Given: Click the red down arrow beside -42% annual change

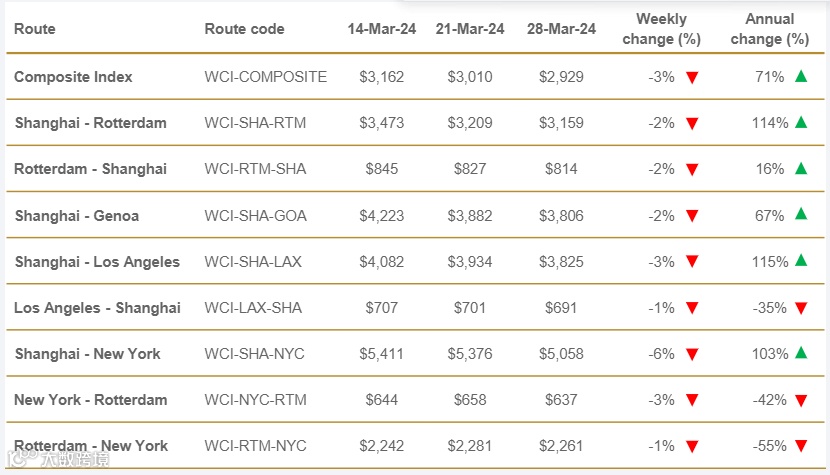Looking at the screenshot, I should point(801,400).
